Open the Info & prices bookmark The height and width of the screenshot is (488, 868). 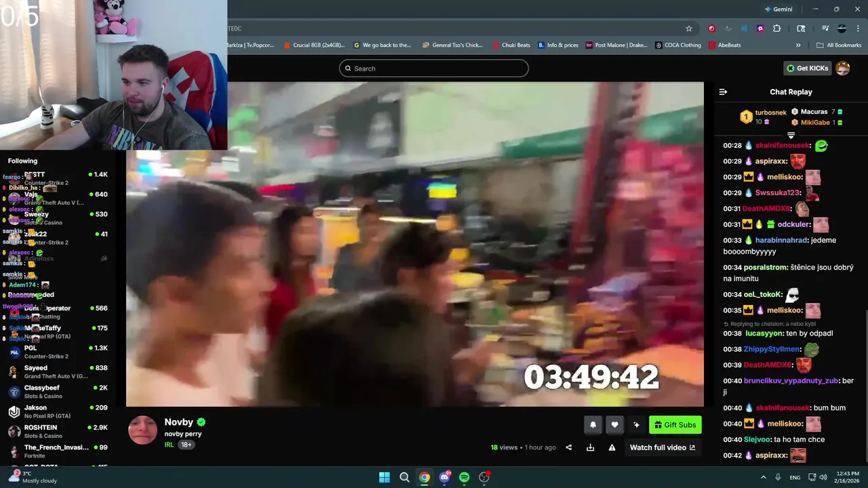[558, 45]
